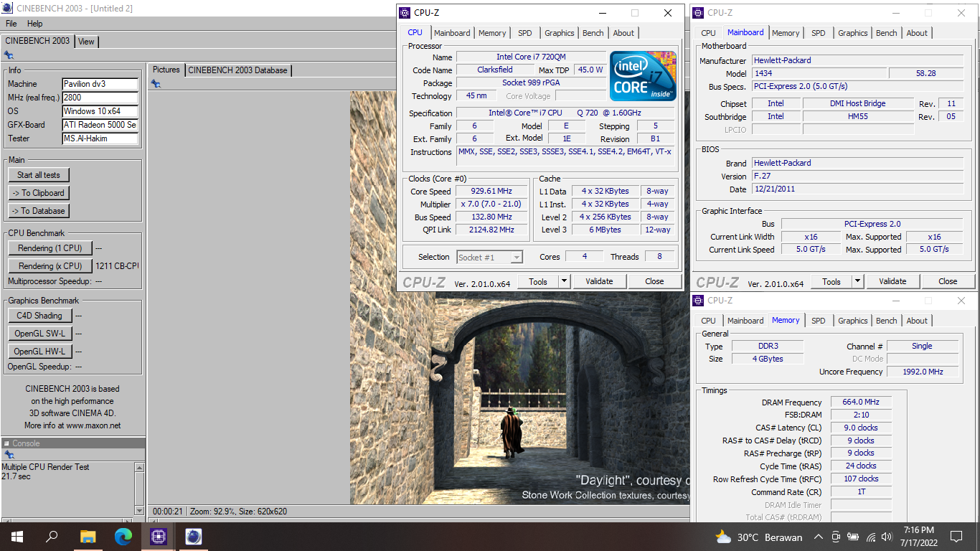This screenshot has width=980, height=551.
Task: Click Tools button in Mainboard window
Action: (x=831, y=281)
